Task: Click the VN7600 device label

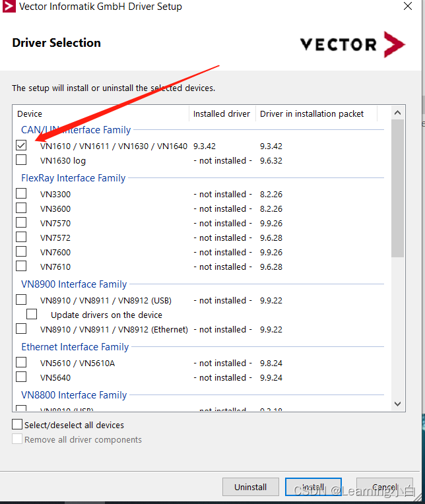Action: pos(55,252)
